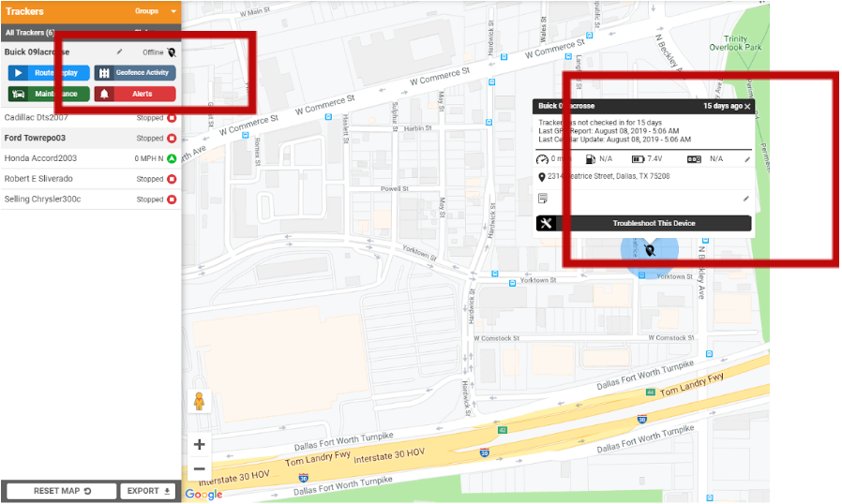Click the Street View pegman icon

click(x=199, y=402)
